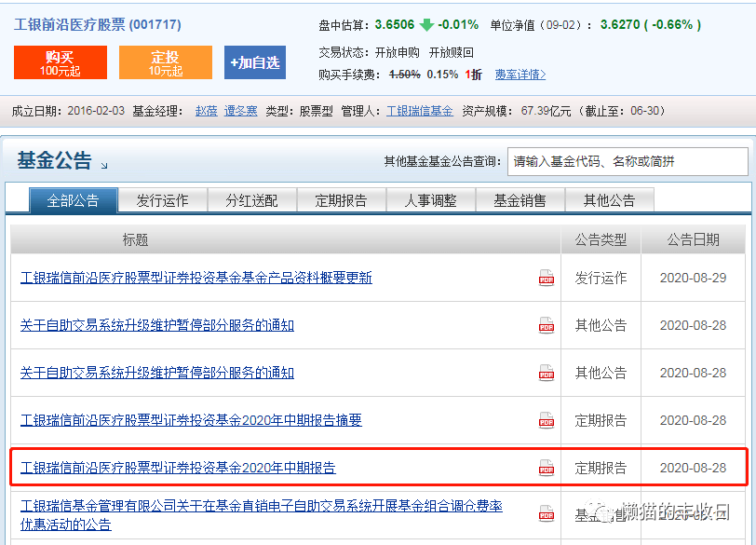
Task: Click 发行运作 type cell in first row
Action: [601, 278]
